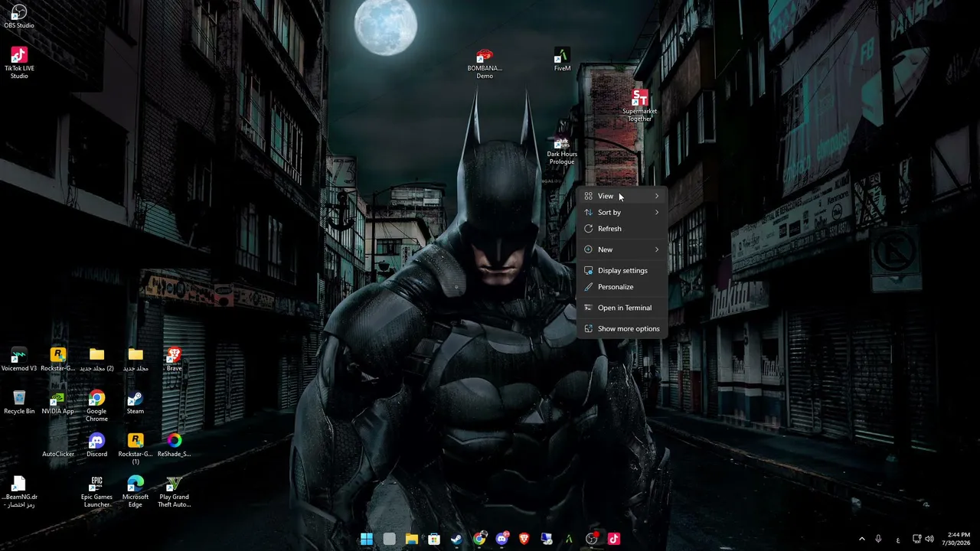The width and height of the screenshot is (980, 551).
Task: Click the Supermarket Together desktop icon
Action: pos(639,106)
